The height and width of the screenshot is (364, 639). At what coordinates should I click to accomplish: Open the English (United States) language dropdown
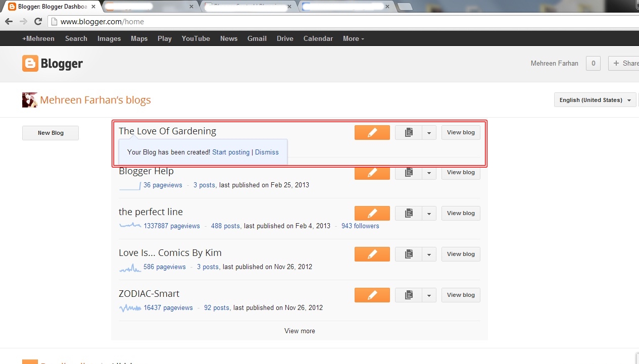(595, 100)
